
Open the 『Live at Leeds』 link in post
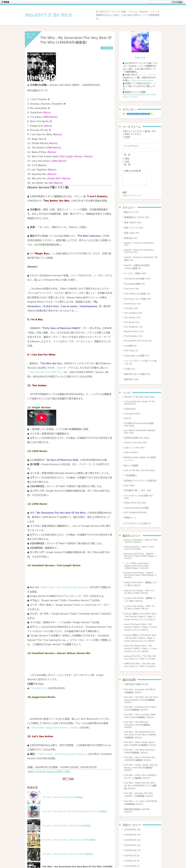[69, 306]
